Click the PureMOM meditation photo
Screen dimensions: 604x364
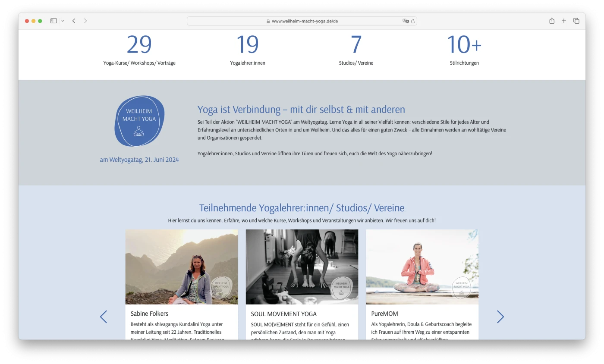(x=422, y=267)
